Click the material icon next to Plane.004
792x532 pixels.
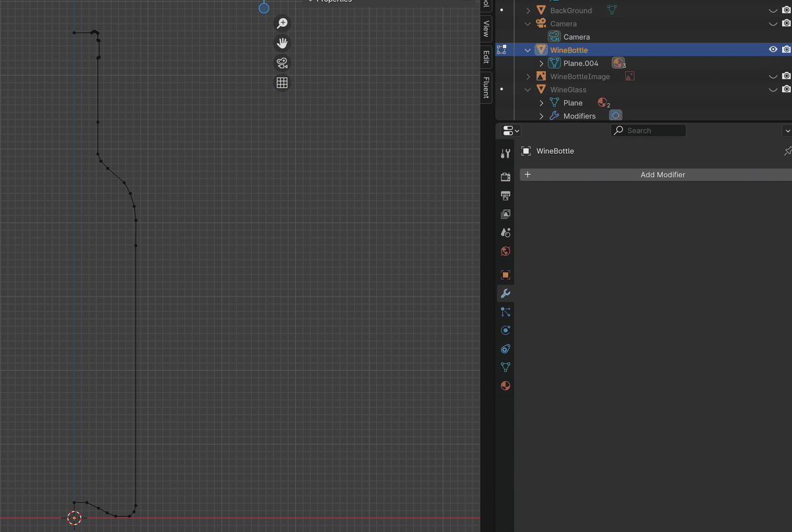point(618,63)
